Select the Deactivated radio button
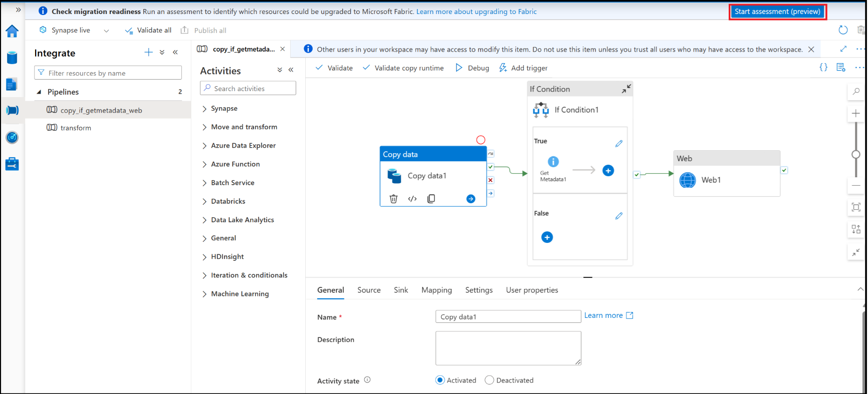The image size is (868, 394). click(x=490, y=380)
